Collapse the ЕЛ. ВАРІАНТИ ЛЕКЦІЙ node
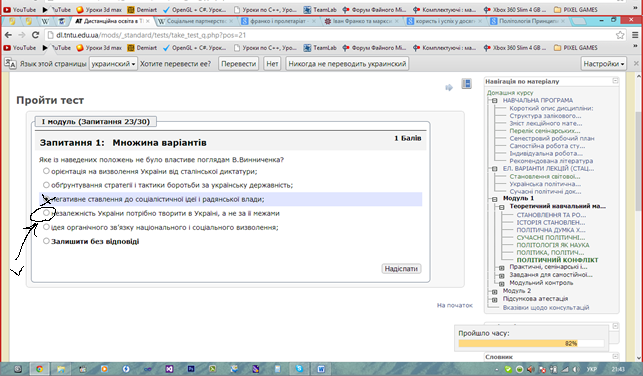 495,169
